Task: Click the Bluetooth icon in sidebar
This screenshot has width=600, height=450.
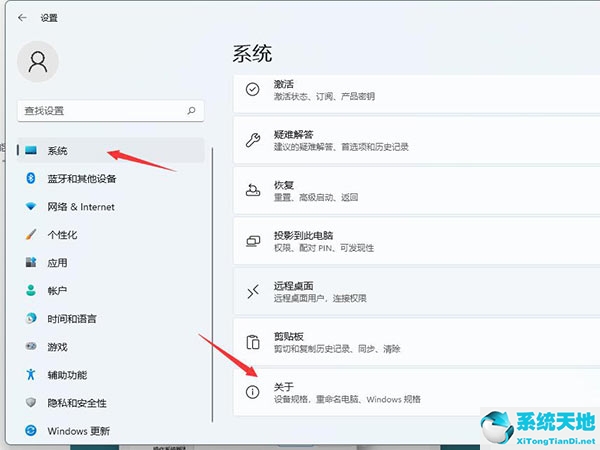Action: pyautogui.click(x=31, y=178)
